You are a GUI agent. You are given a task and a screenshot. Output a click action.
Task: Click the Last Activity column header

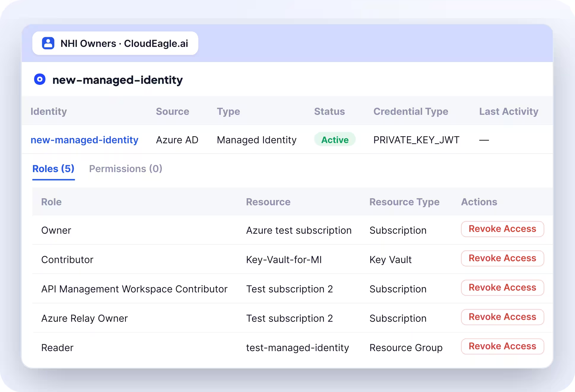(509, 111)
